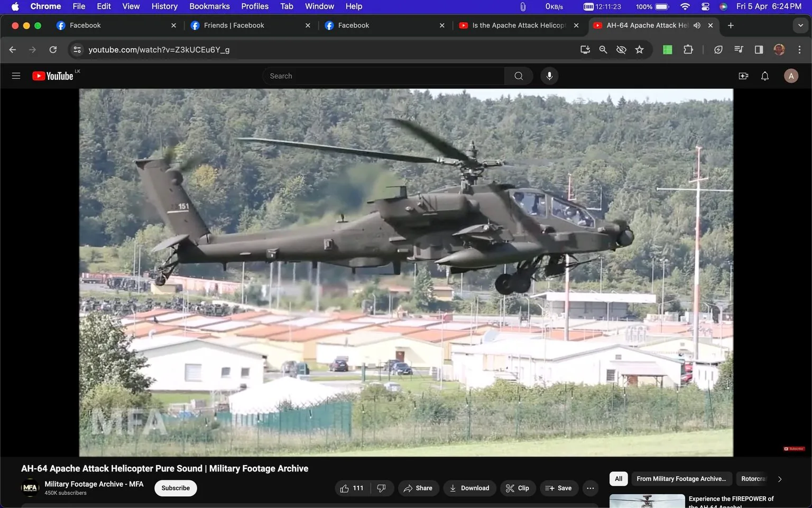Open YouTube search with voice
This screenshot has height=508, width=812.
549,75
